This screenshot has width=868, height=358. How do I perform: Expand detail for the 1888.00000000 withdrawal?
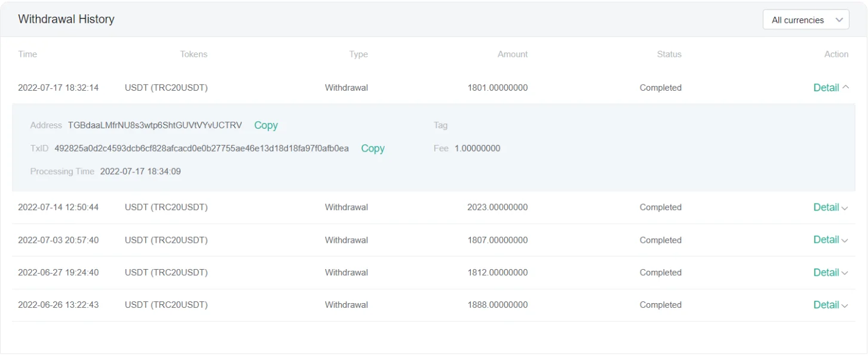coord(830,305)
